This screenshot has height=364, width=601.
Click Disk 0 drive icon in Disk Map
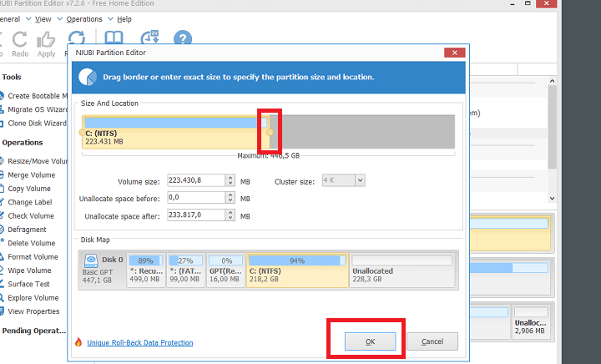pos(91,260)
